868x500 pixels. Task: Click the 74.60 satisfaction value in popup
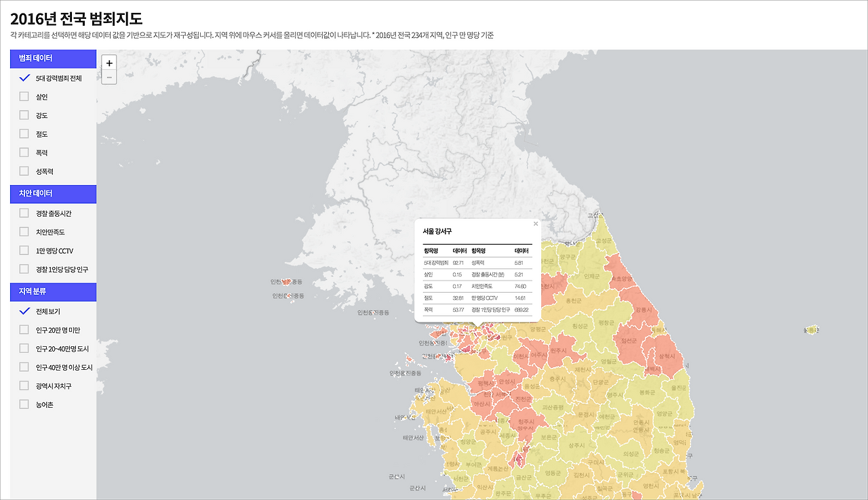521,286
